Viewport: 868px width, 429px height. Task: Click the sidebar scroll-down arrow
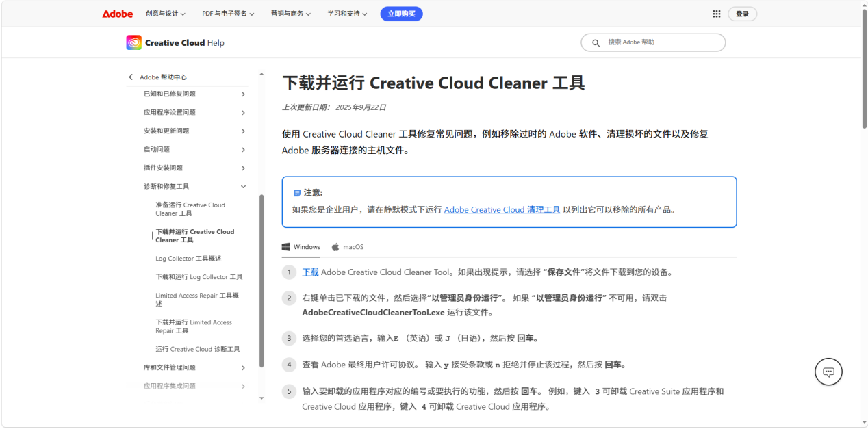click(x=261, y=398)
